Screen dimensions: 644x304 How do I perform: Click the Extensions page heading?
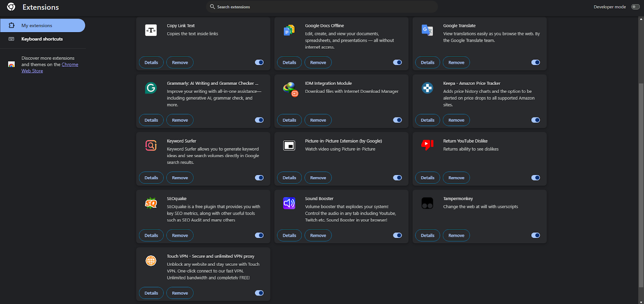point(41,7)
